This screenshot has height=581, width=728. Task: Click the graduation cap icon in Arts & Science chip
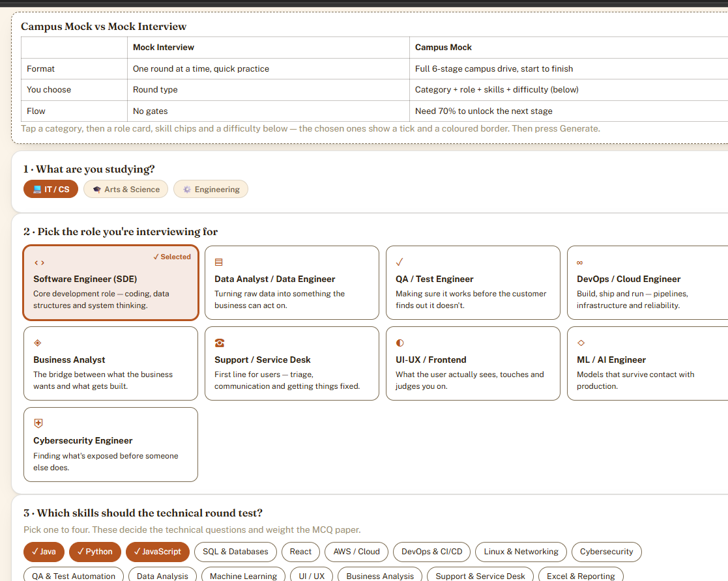(x=97, y=190)
